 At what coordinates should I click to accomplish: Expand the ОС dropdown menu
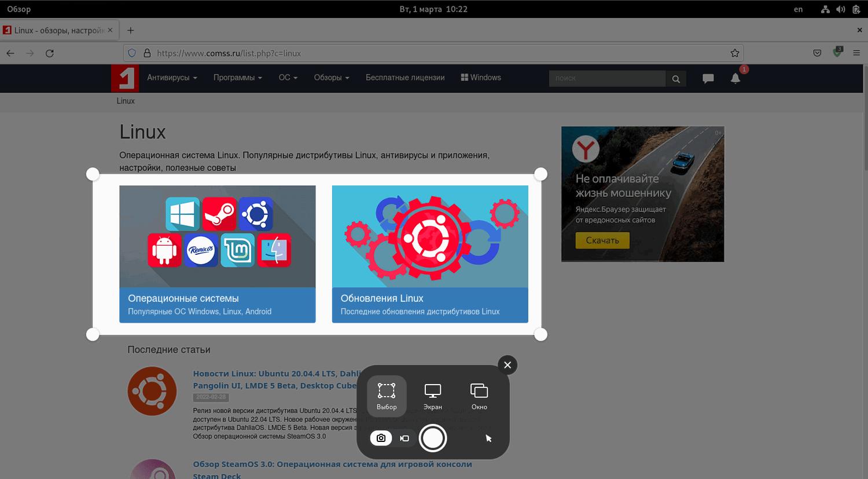point(288,78)
